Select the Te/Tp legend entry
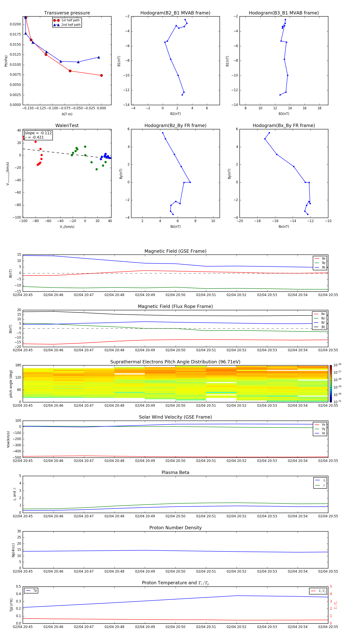Viewport: 351px width, 644px height. pos(318,591)
